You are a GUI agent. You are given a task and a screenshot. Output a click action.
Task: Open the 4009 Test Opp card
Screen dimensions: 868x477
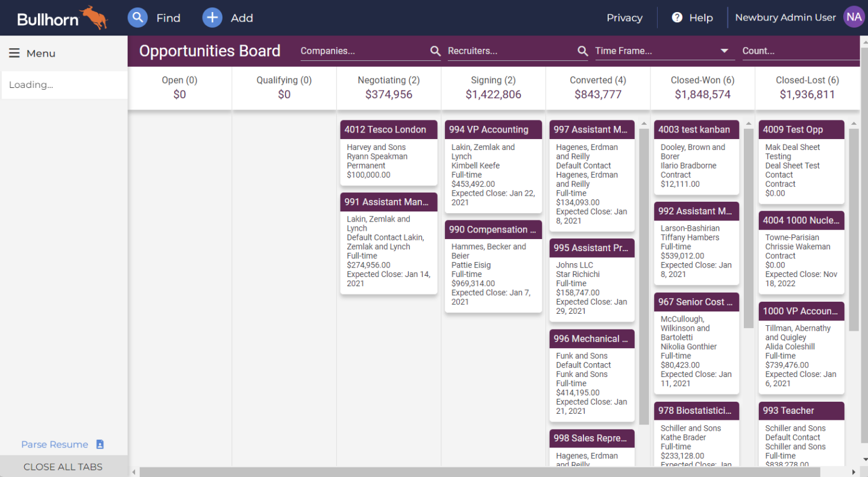coord(801,162)
